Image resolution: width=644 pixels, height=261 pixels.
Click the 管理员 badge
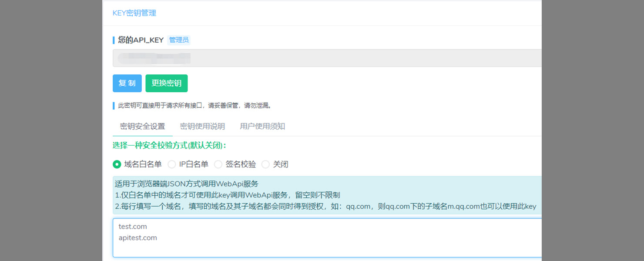tap(179, 40)
